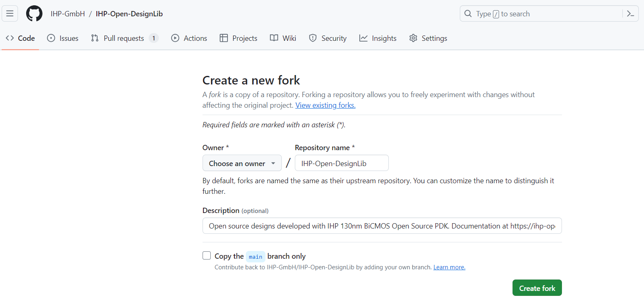Open the IHP-GmbH owner link
644x304 pixels.
[68, 13]
